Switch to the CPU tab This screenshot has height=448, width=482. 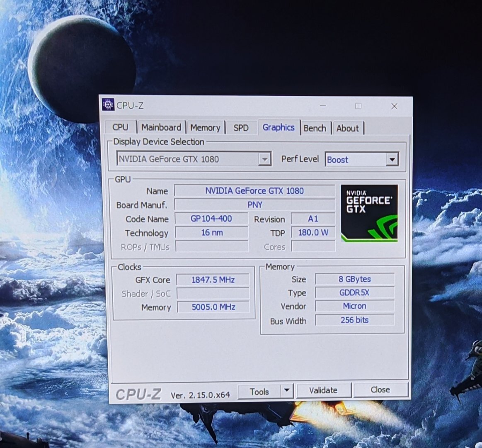click(121, 127)
